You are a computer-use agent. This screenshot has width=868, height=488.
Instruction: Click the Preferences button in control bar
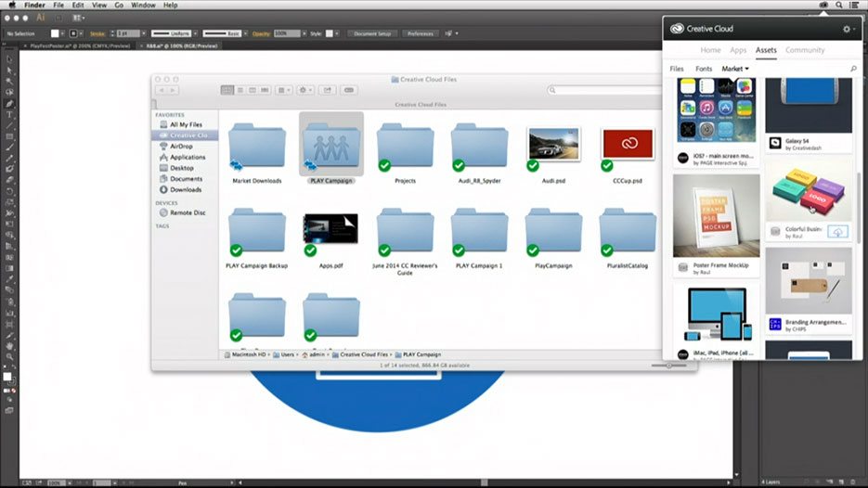click(421, 33)
